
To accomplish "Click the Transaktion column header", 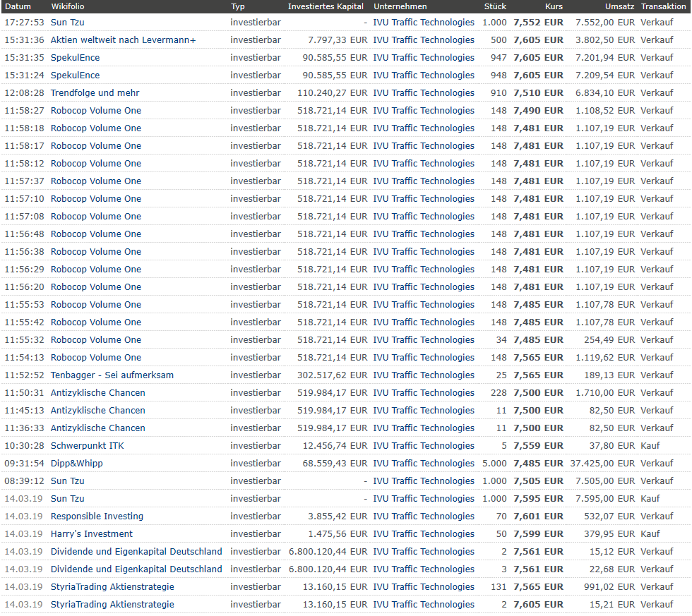I will click(x=663, y=6).
